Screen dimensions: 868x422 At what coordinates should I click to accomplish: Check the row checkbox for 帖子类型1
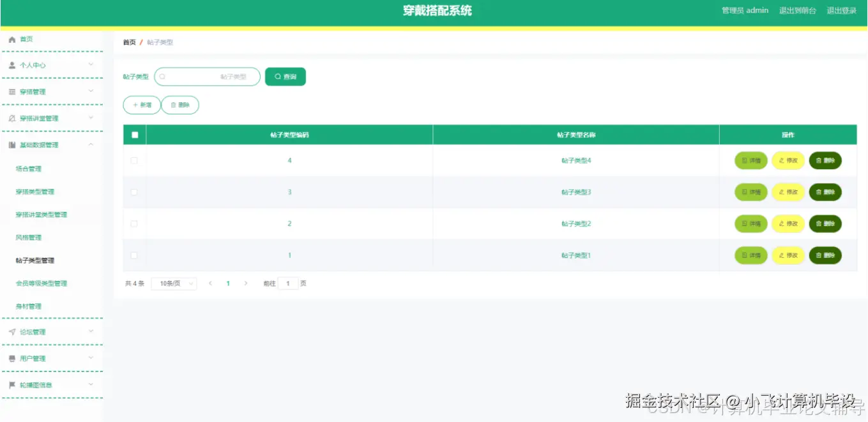(134, 255)
